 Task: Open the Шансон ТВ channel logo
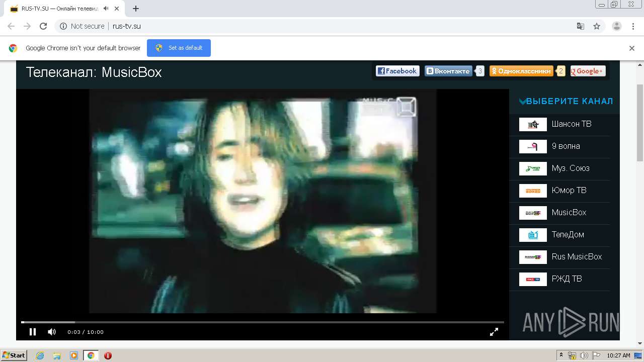tap(533, 124)
